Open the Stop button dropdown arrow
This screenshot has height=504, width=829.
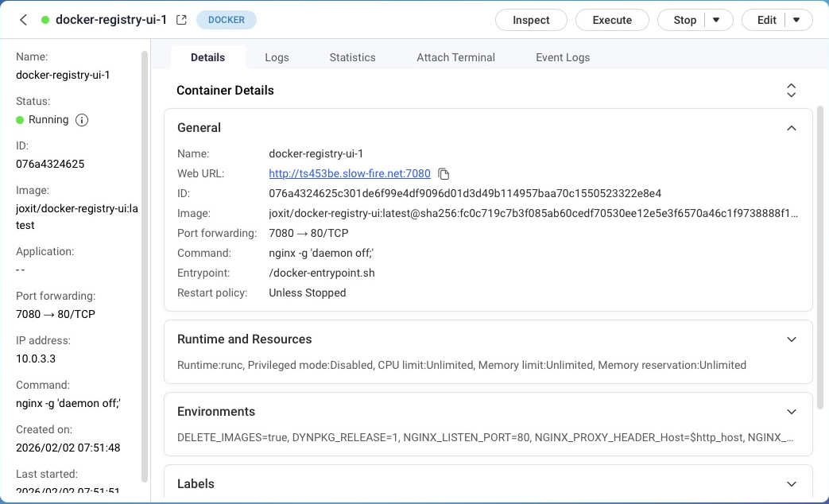pos(716,20)
